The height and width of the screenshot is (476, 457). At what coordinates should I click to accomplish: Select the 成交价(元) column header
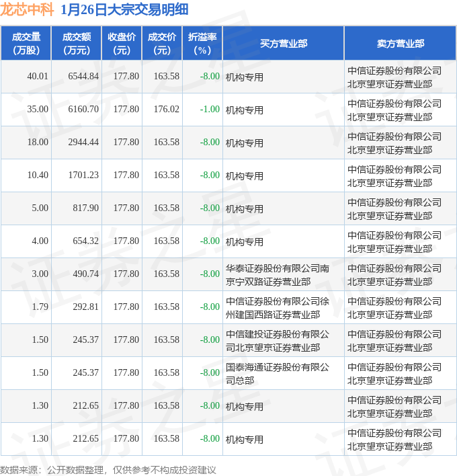click(x=162, y=43)
